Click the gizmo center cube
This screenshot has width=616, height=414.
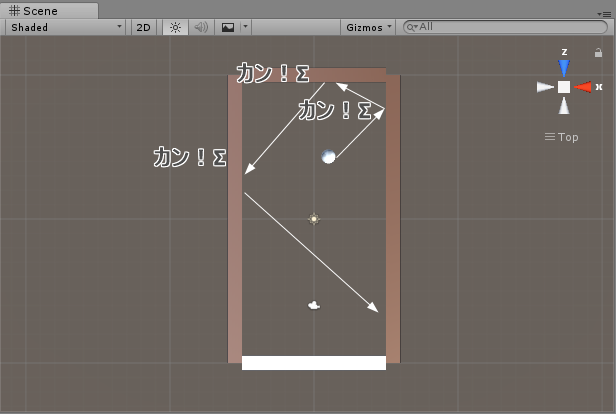tap(564, 87)
